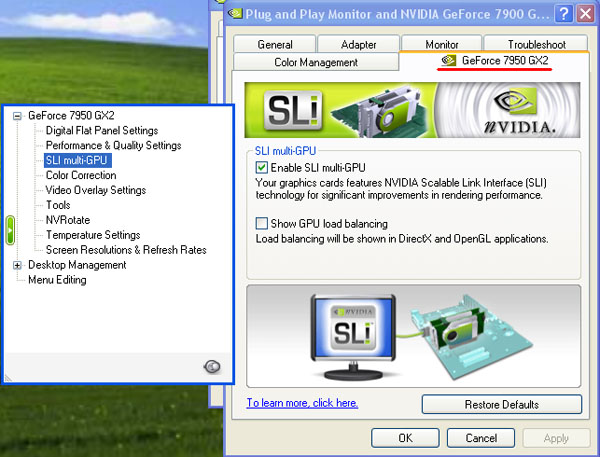Click the green slide-out panel handle
This screenshot has width=600, height=457.
click(x=10, y=230)
